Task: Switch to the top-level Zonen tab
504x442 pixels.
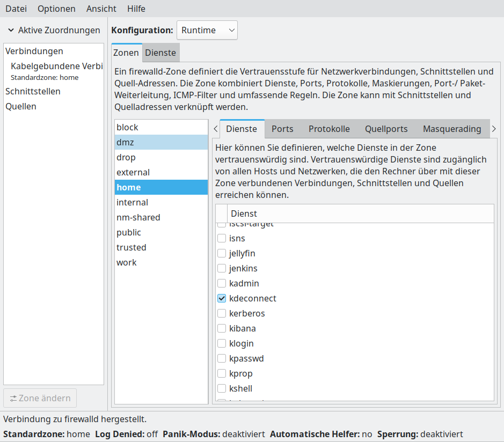Action: coord(126,53)
